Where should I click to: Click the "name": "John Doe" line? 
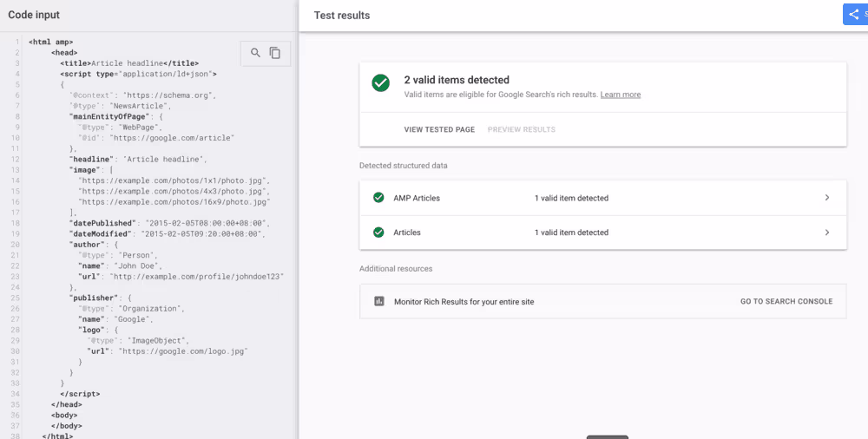coord(118,266)
